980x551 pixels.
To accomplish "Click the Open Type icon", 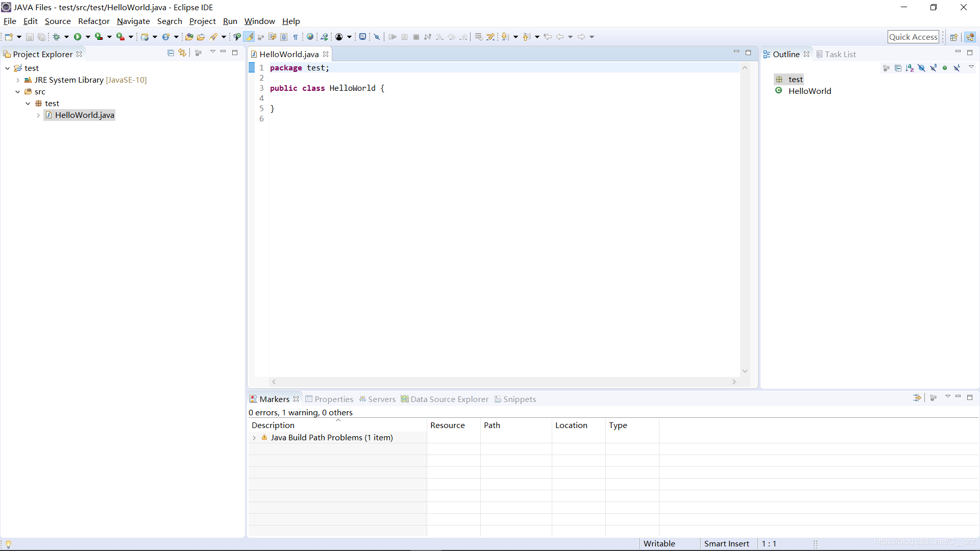I will (x=189, y=37).
